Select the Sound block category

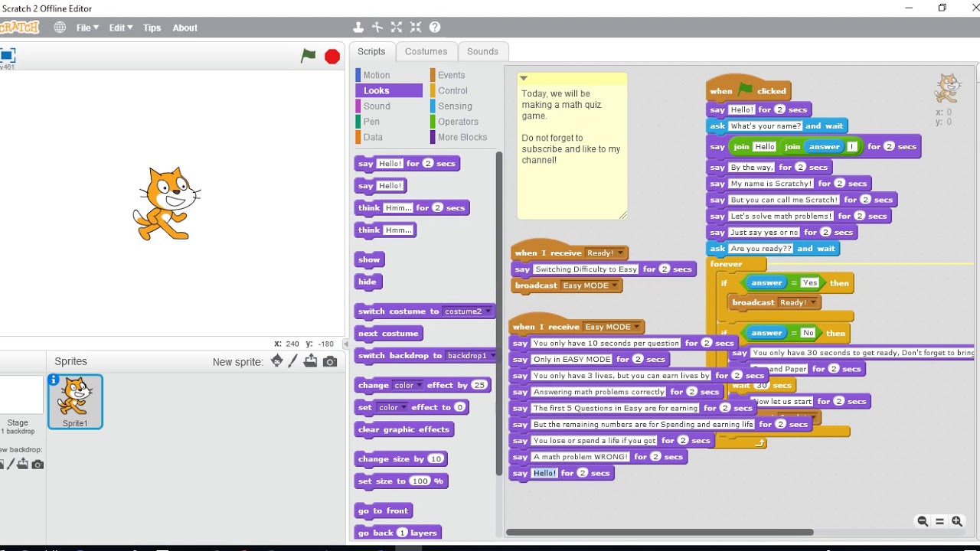pyautogui.click(x=388, y=106)
